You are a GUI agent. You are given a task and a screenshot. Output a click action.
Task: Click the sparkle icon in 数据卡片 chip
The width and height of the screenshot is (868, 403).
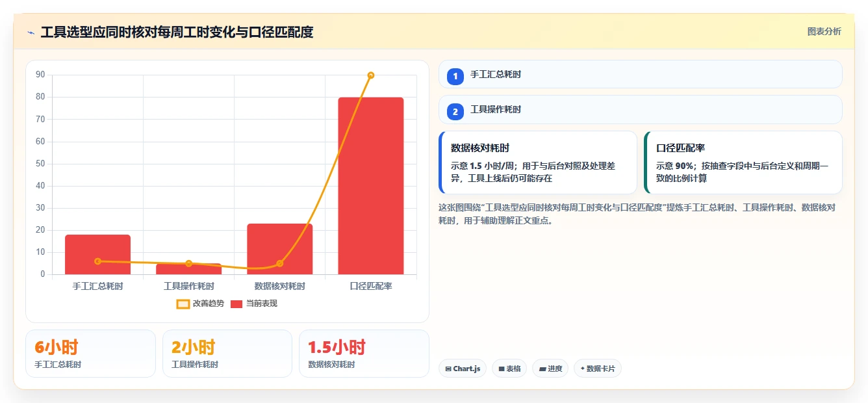point(582,369)
